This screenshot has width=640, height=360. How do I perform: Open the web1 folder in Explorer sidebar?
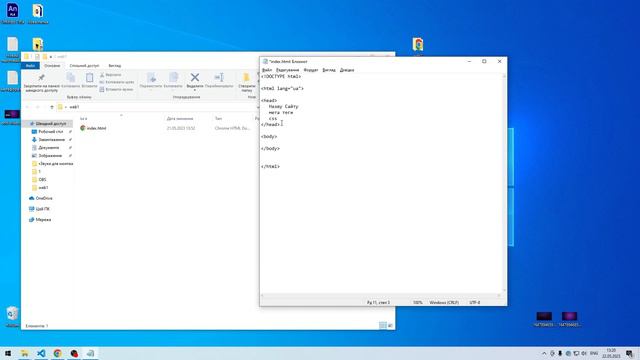pos(43,187)
